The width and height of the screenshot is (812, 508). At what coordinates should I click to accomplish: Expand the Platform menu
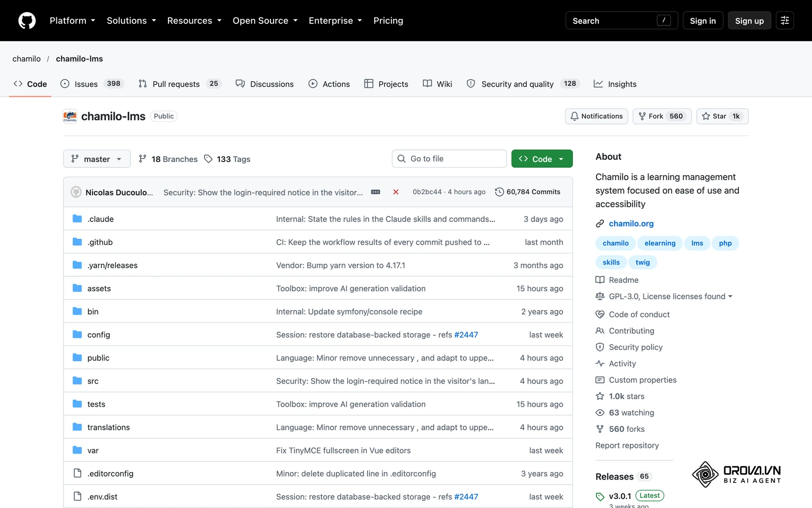coord(72,21)
